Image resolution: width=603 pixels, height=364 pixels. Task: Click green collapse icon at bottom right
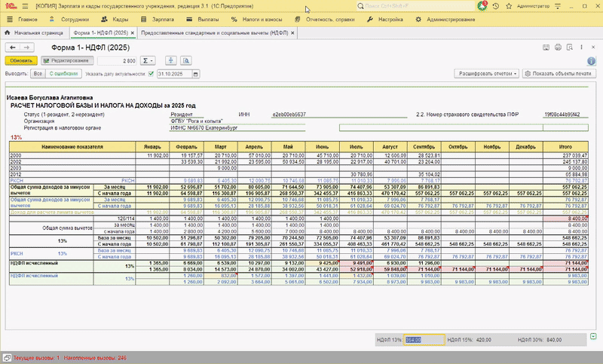click(593, 336)
